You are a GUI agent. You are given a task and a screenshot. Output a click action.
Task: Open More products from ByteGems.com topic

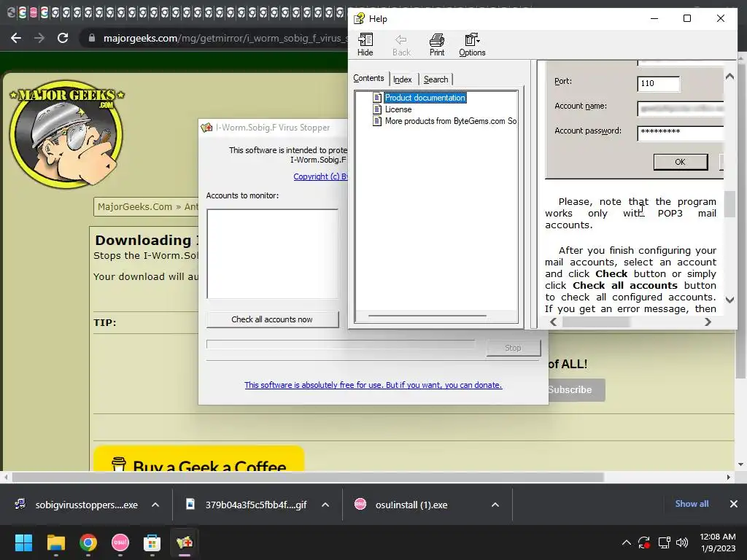(x=451, y=121)
